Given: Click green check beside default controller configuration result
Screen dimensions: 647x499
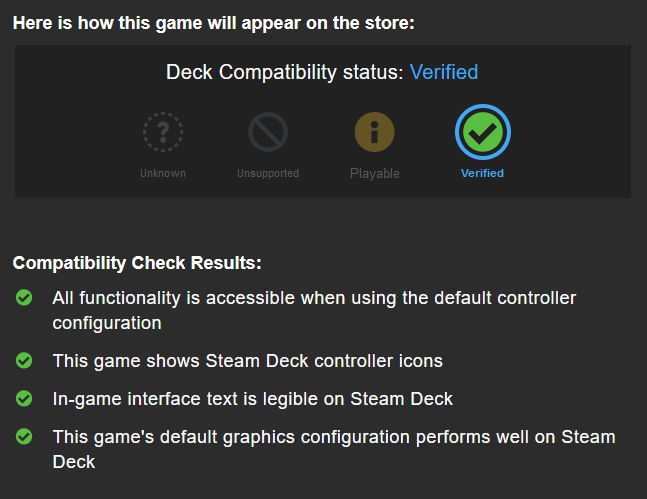Looking at the screenshot, I should (25, 298).
